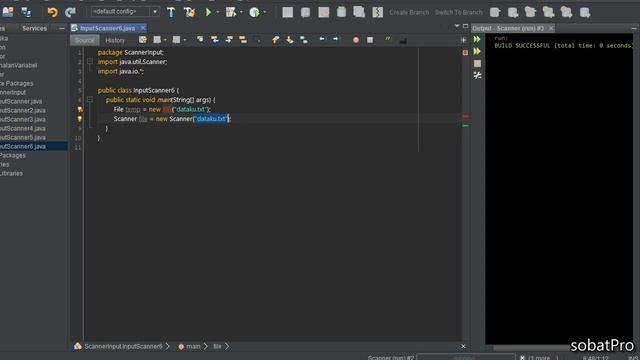Open InputScanner.java in project tree
The height and width of the screenshot is (360, 640).
click(x=21, y=101)
